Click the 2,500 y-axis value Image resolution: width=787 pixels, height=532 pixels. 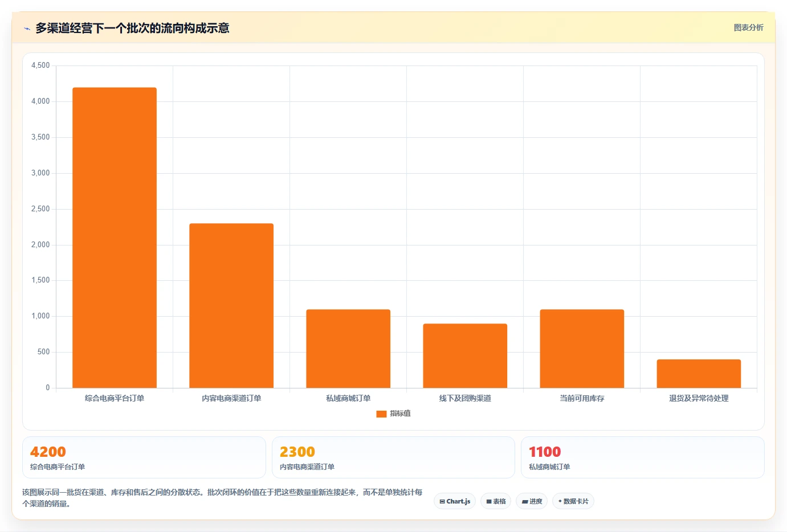(40, 209)
